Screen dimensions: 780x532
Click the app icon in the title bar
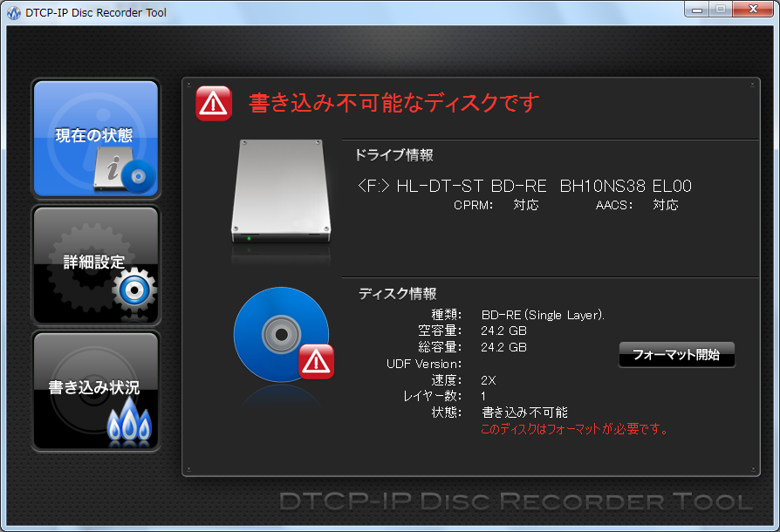point(14,13)
